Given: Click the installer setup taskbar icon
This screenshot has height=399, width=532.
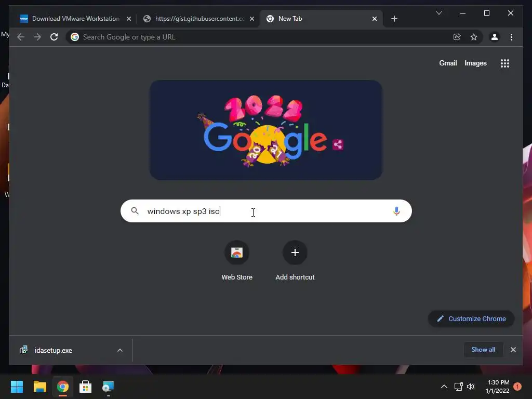Looking at the screenshot, I should tap(108, 387).
